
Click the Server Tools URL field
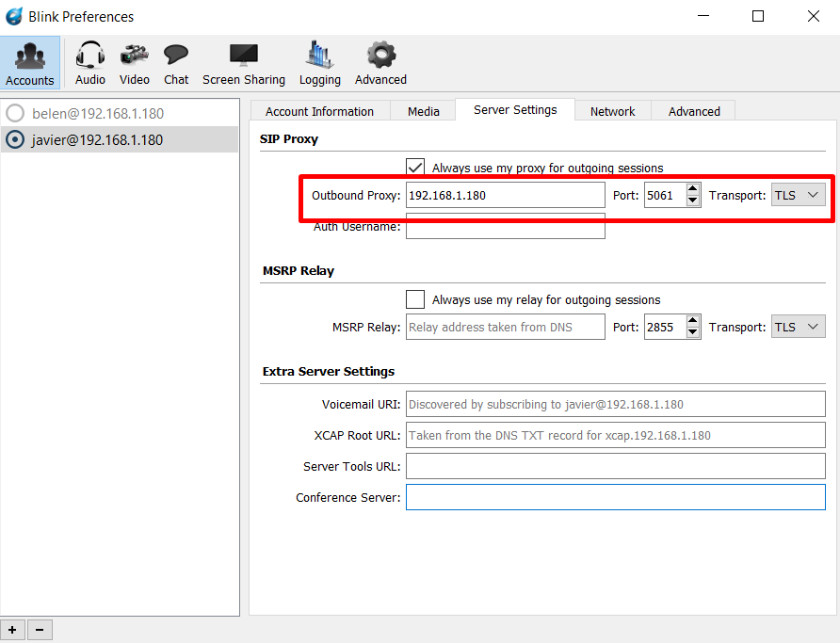click(616, 466)
